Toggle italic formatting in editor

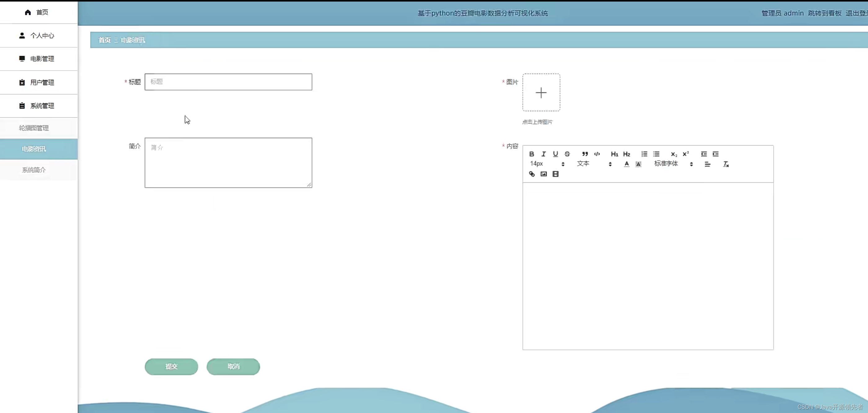tap(544, 154)
